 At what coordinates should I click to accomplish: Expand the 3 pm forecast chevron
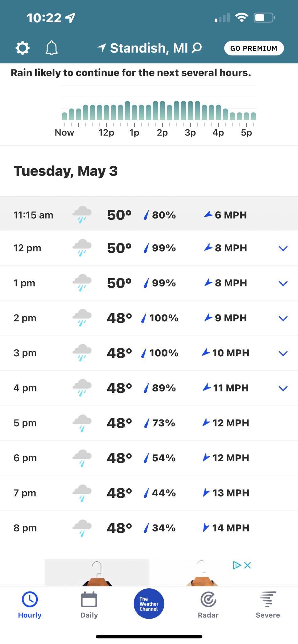click(283, 353)
